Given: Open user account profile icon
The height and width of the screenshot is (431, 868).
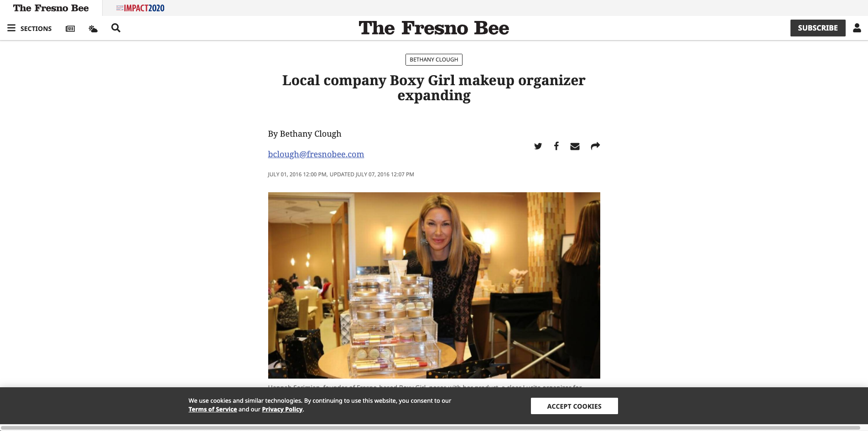Looking at the screenshot, I should [x=857, y=28].
